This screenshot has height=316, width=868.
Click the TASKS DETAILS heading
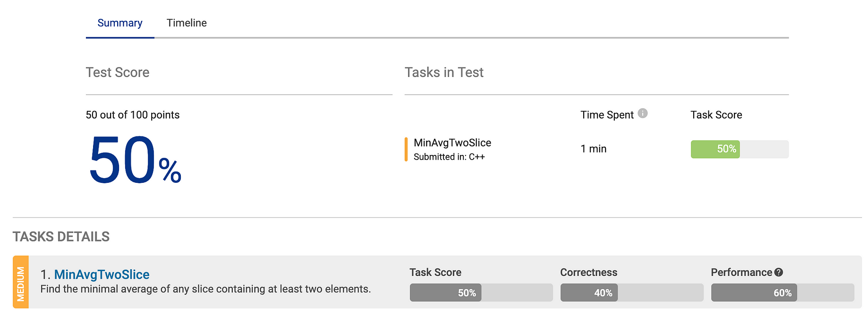(61, 237)
